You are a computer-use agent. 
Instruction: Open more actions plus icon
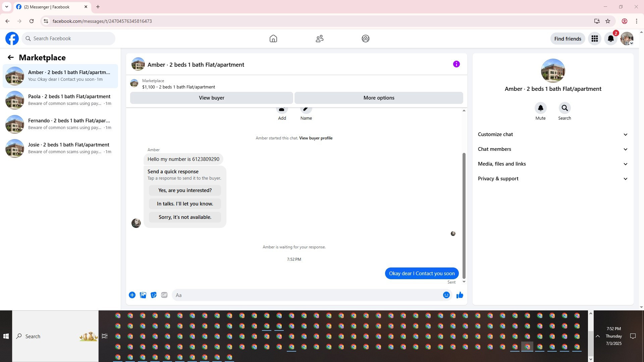tap(132, 295)
